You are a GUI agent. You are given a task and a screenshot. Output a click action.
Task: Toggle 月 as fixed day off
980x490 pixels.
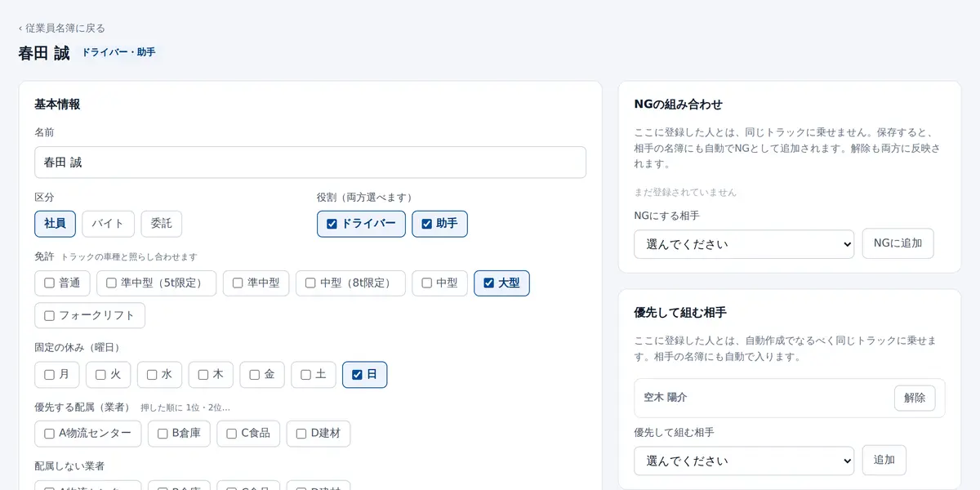[x=57, y=375]
